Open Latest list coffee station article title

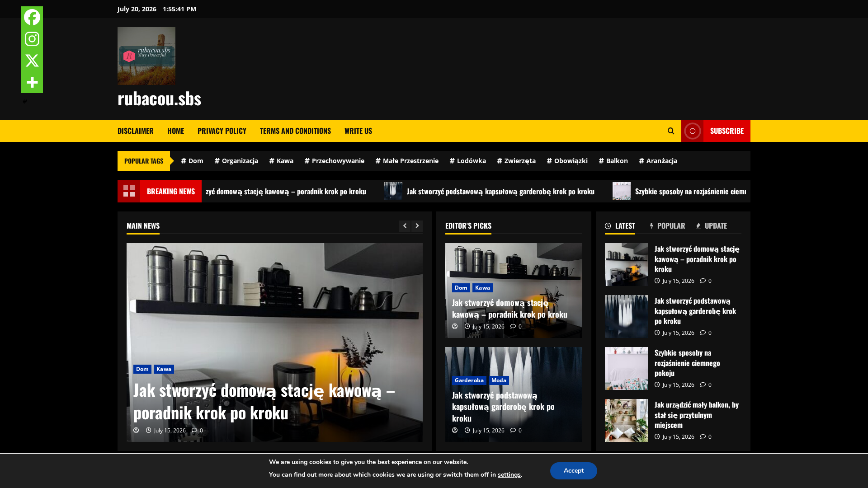point(697,259)
